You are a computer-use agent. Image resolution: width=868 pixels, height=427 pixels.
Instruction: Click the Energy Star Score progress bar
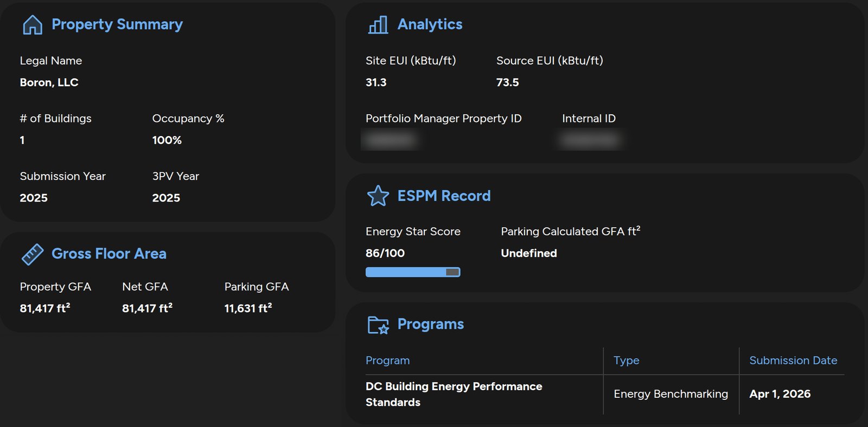coord(413,272)
